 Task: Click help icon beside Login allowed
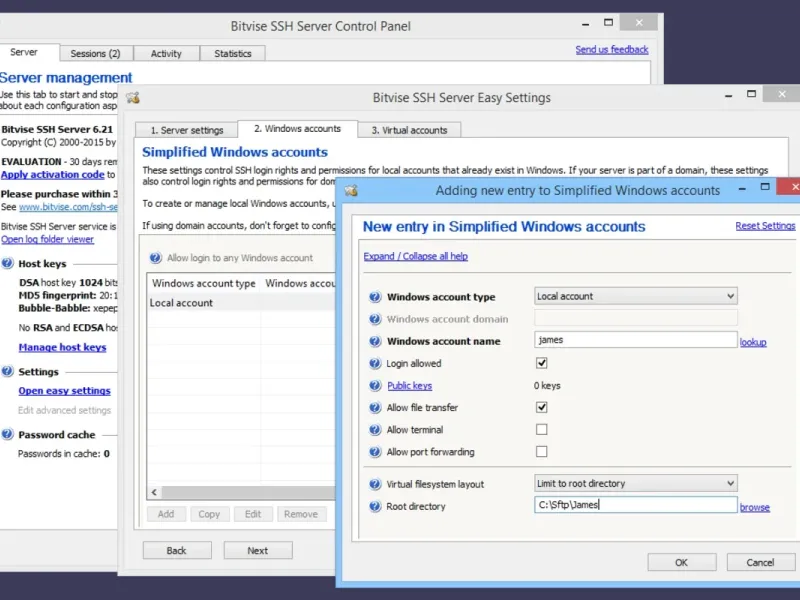coord(375,364)
